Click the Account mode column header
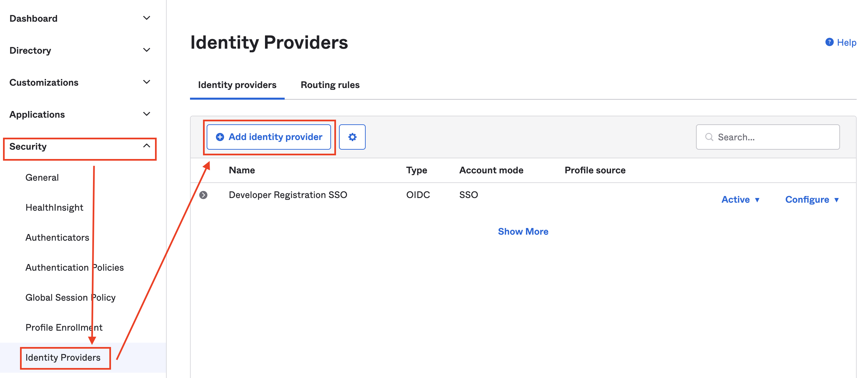The height and width of the screenshot is (378, 868). (491, 170)
